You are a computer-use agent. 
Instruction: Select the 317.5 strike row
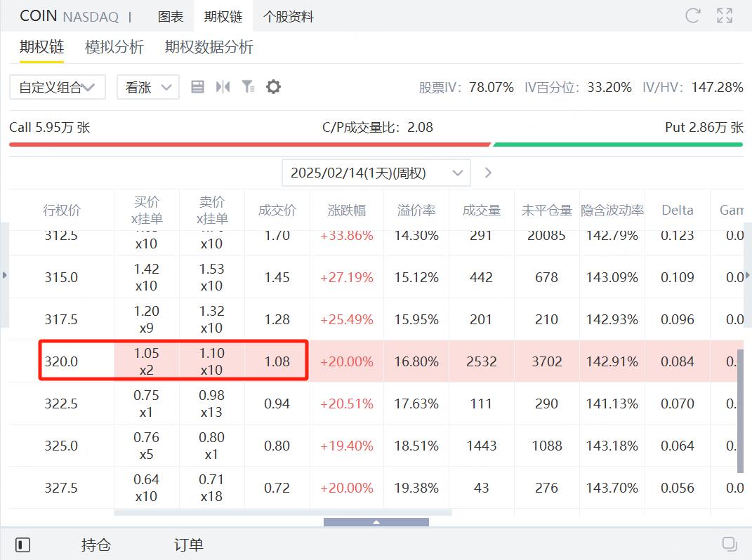click(x=376, y=319)
